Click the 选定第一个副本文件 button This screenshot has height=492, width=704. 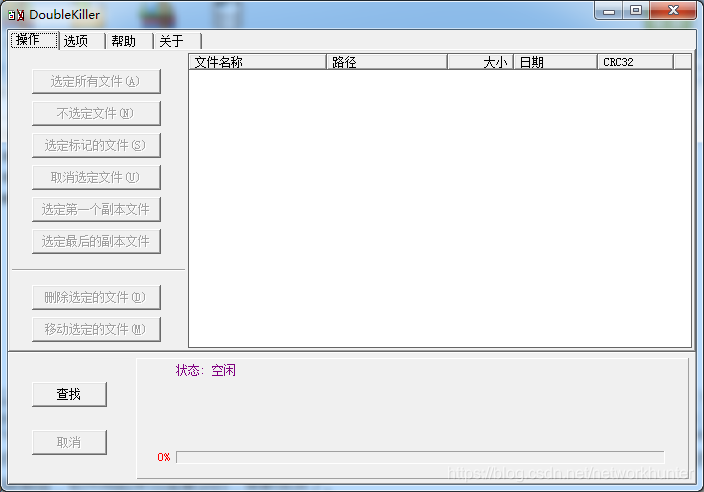[x=96, y=210]
